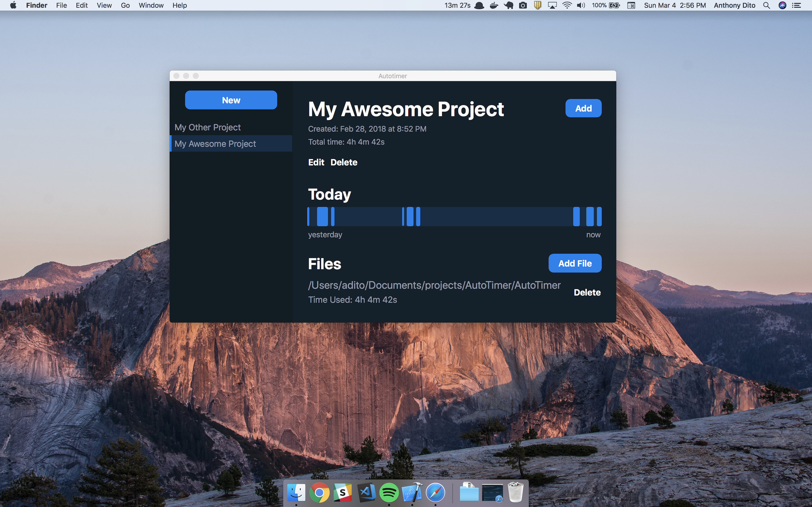The image size is (812, 507).
Task: Click the Wi-Fi status icon
Action: point(567,5)
